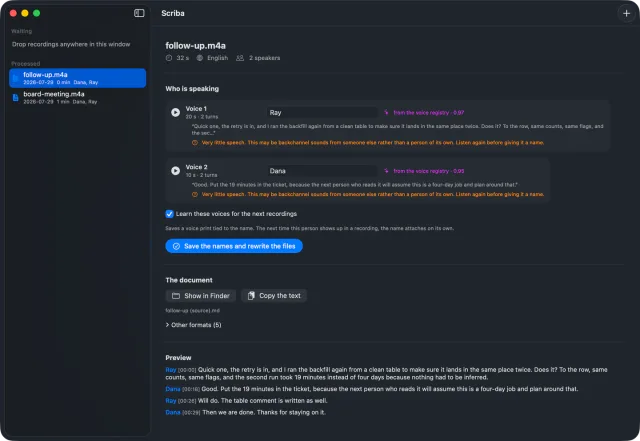Click the follow-up.m4a title heading
Image resolution: width=640 pixels, height=441 pixels.
click(196, 46)
